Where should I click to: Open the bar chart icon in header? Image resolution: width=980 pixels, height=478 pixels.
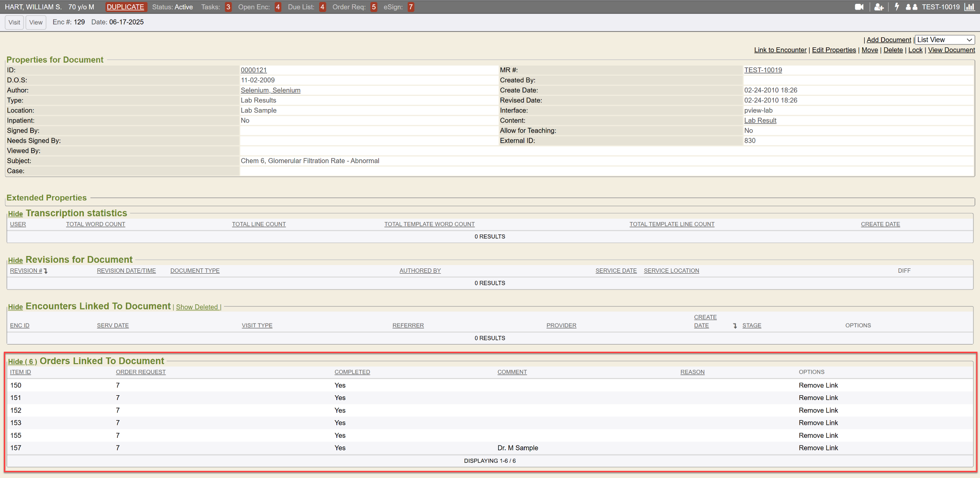pos(969,7)
